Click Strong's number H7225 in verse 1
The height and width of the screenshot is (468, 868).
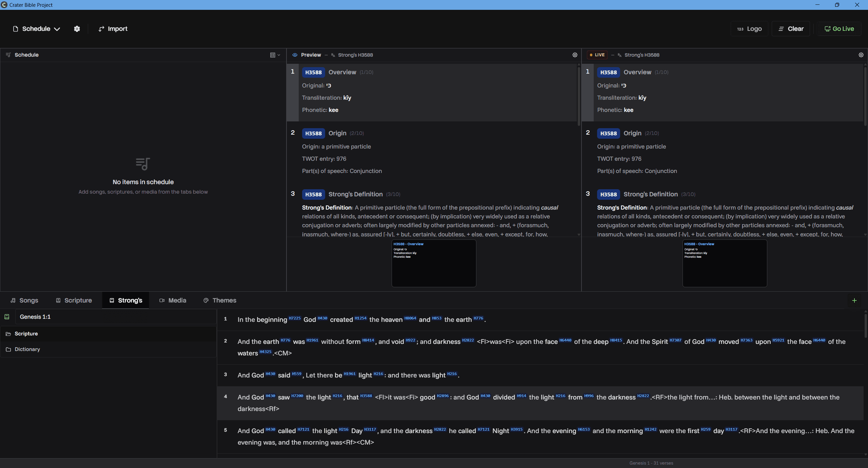coord(295,318)
